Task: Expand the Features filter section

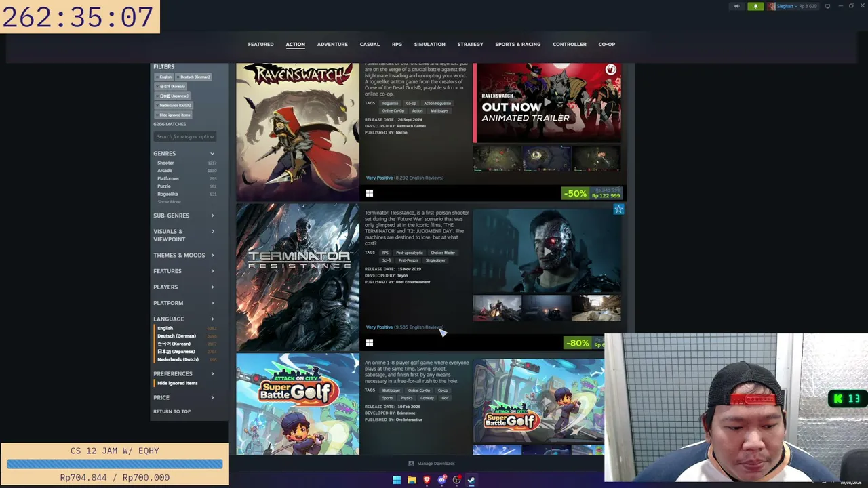Action: point(184,271)
